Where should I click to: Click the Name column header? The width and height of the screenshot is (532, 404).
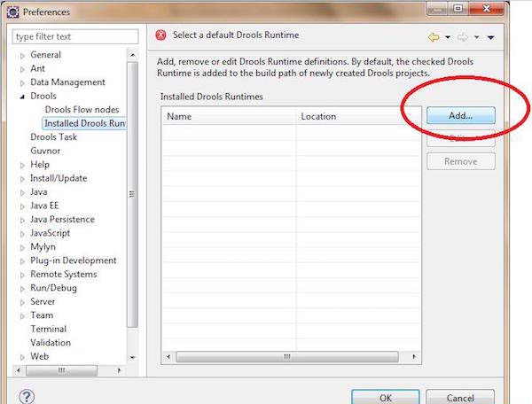[230, 116]
